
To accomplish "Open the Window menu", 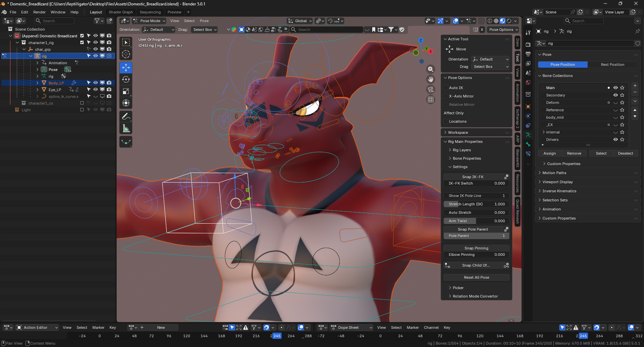I will tap(58, 12).
